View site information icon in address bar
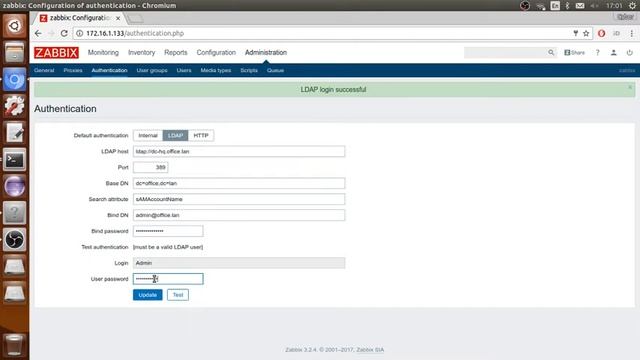This screenshot has height=360, width=640. (x=80, y=33)
